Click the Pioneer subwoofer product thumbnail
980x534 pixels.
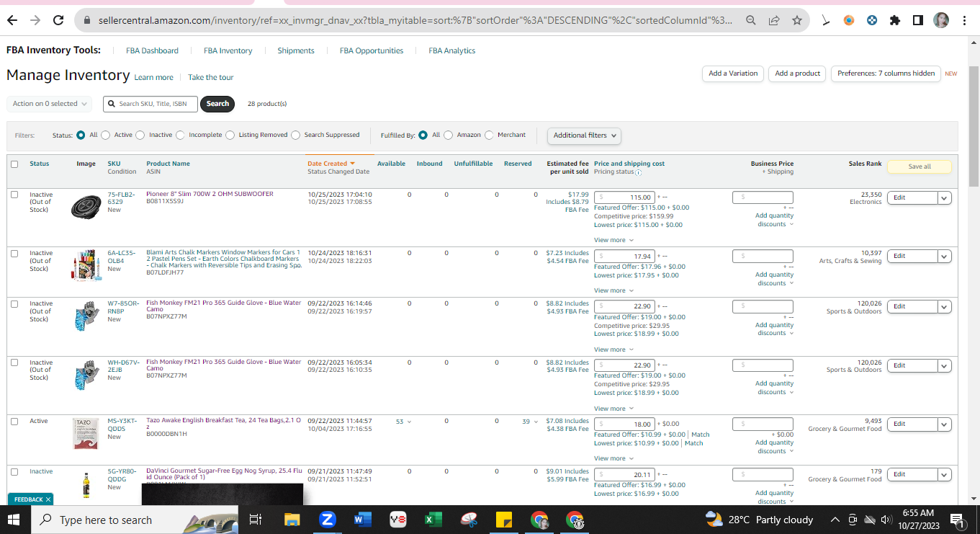click(86, 206)
